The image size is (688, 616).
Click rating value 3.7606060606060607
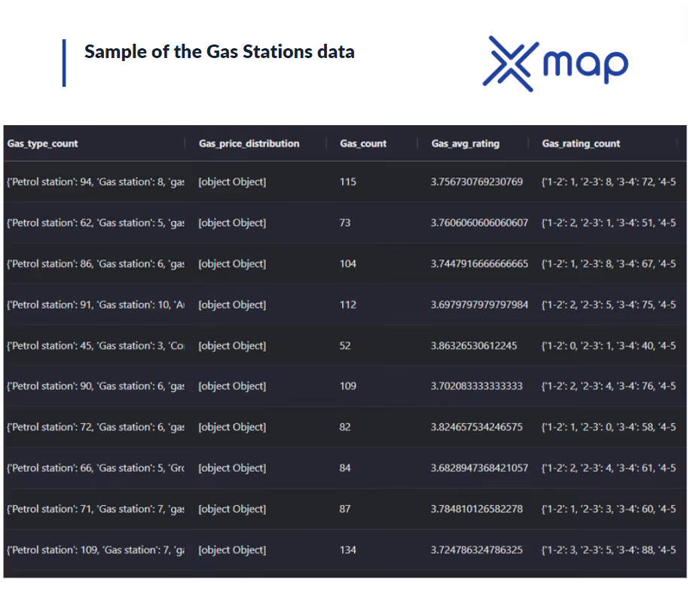point(479,222)
